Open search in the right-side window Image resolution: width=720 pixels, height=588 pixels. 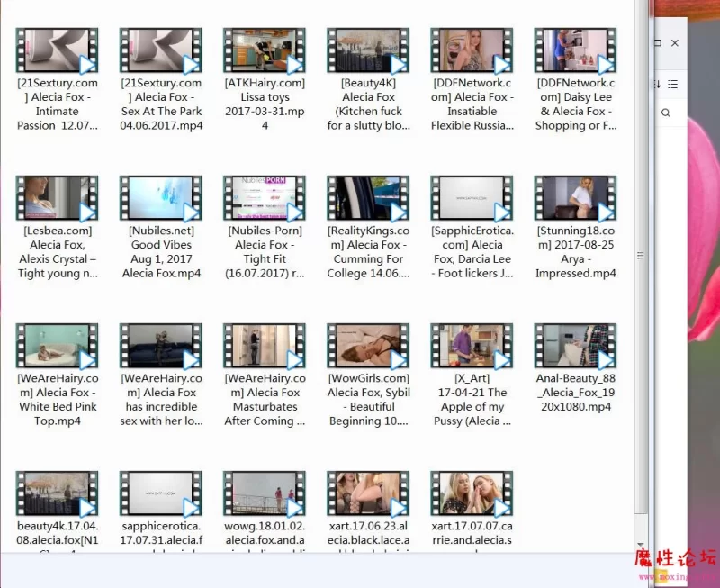click(x=666, y=113)
